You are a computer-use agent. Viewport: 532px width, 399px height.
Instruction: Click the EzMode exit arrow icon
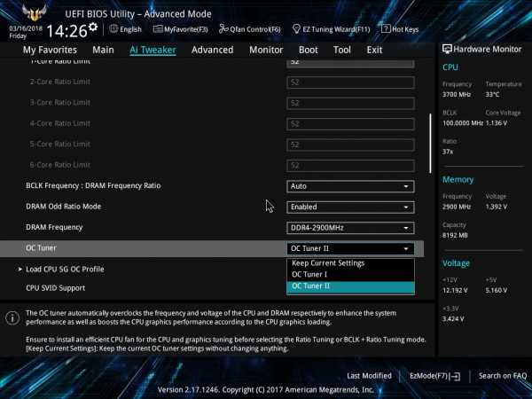click(455, 376)
